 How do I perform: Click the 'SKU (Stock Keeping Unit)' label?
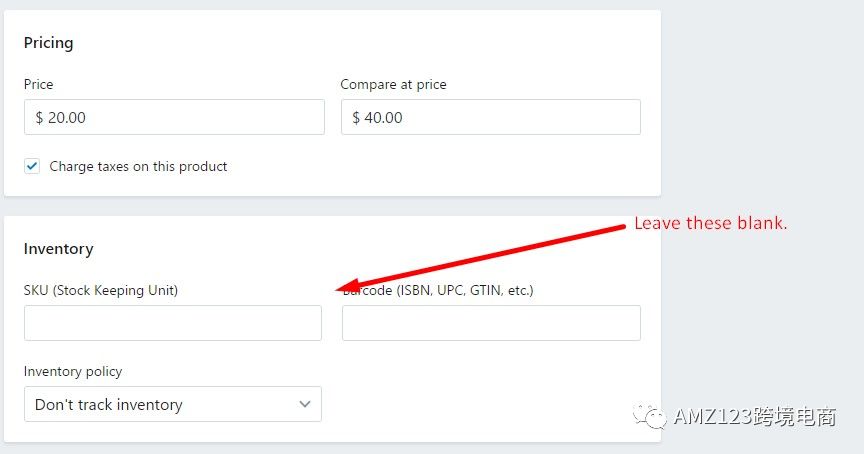(x=101, y=290)
